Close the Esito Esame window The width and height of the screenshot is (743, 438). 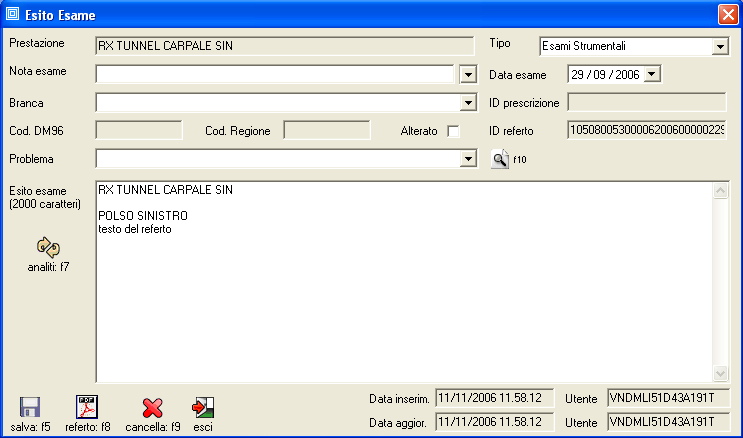click(x=727, y=14)
